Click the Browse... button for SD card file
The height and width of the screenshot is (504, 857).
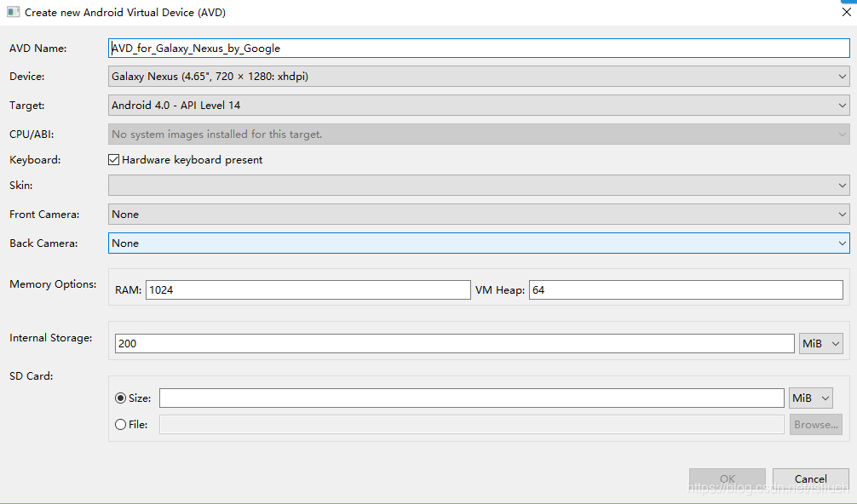coord(815,424)
